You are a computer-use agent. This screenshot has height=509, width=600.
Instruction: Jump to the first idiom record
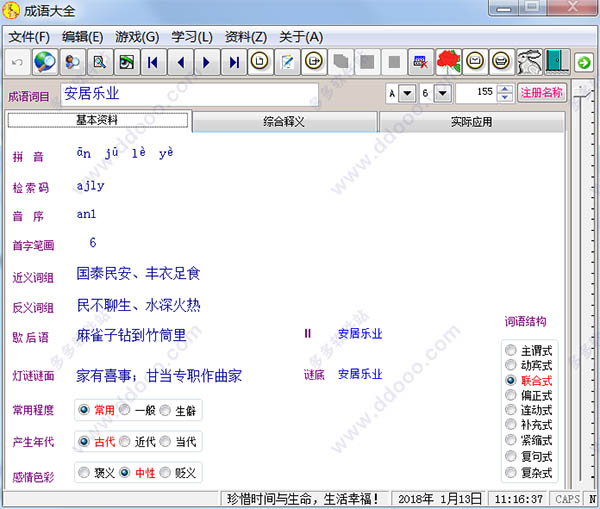coord(153,62)
